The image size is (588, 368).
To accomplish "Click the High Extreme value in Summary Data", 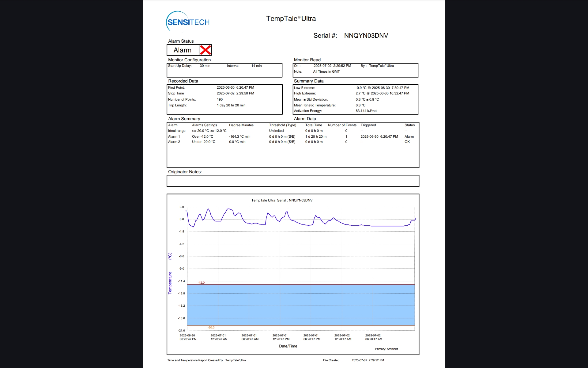I will (382, 93).
